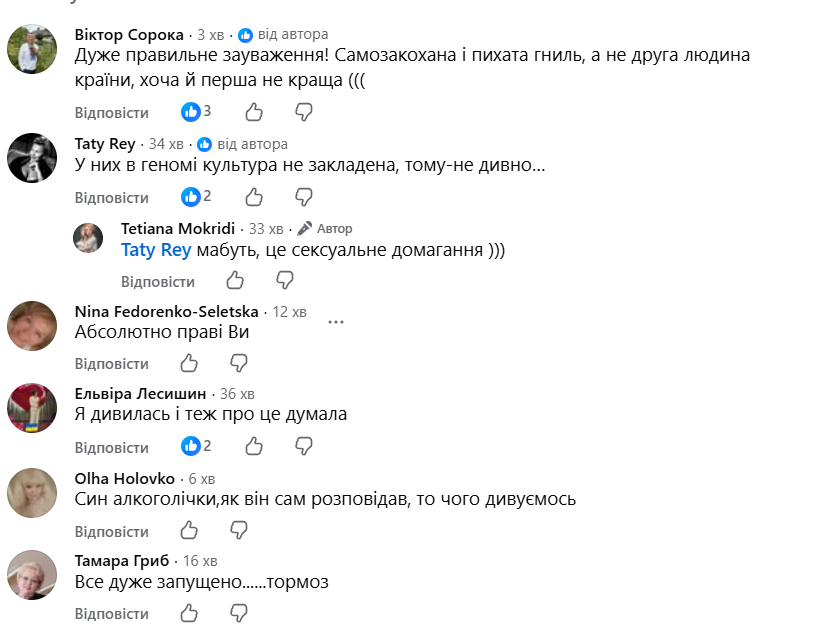
Task: Click the blue like count of 2 under Ельвіра Лесишин
Action: [x=196, y=447]
